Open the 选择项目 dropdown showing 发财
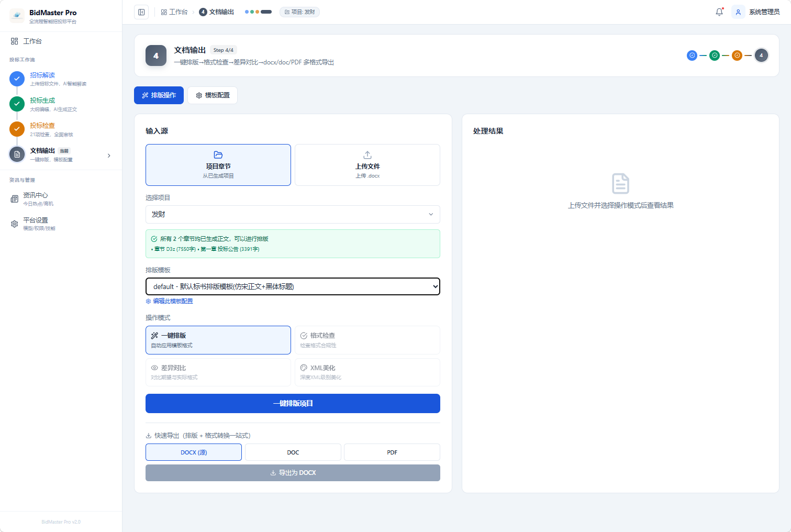This screenshot has height=532, width=791. pyautogui.click(x=293, y=214)
